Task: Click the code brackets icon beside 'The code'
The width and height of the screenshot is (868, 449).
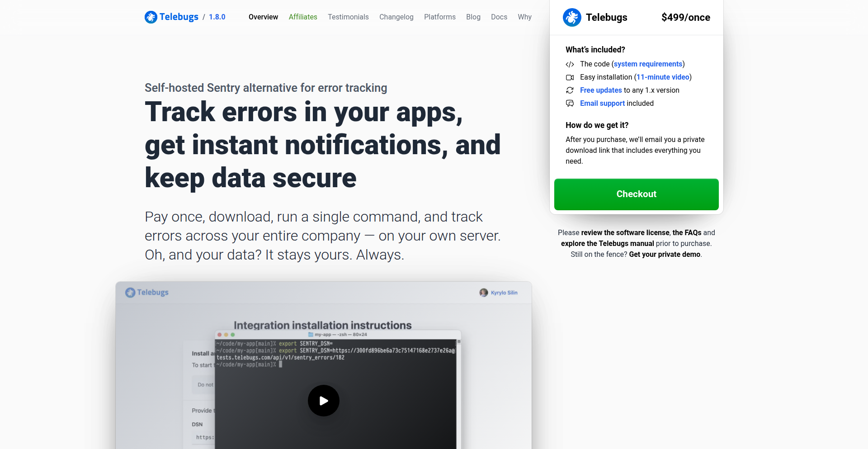Action: click(x=570, y=64)
